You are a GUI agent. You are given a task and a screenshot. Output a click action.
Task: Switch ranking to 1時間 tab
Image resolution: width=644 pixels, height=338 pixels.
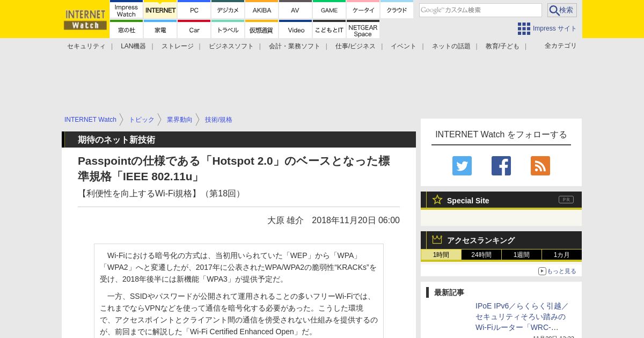coord(441,255)
